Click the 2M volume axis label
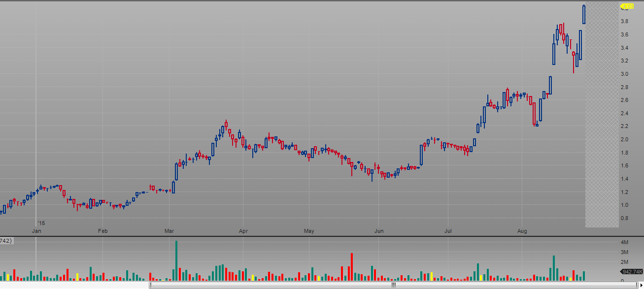This screenshot has height=289, width=644. pos(624,262)
